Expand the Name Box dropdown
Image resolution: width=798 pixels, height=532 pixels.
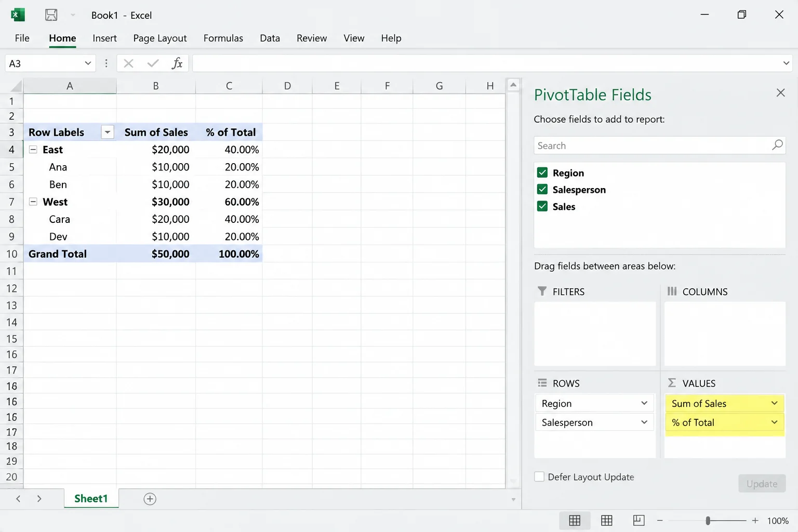tap(88, 63)
